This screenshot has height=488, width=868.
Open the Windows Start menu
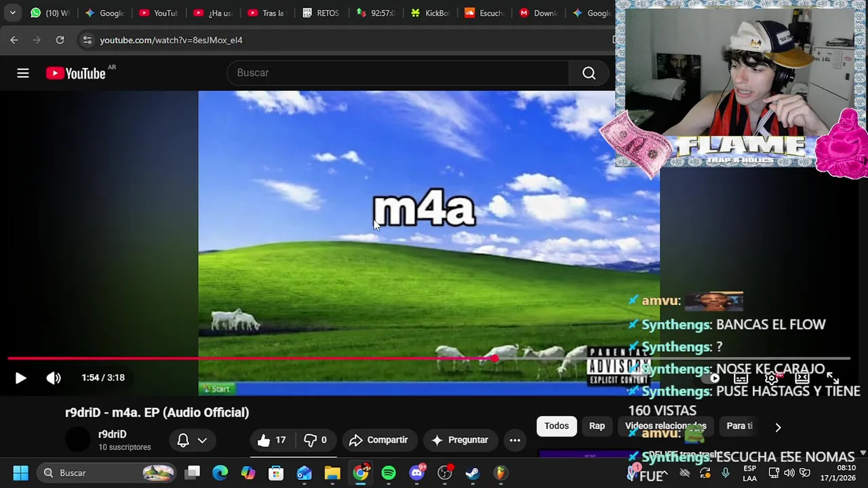pos(20,473)
